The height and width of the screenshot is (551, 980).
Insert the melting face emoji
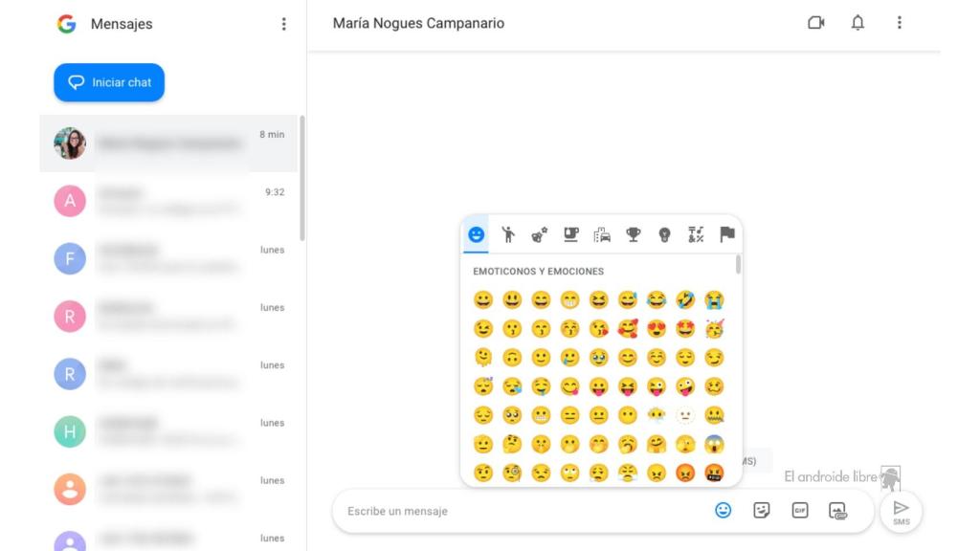click(x=483, y=358)
